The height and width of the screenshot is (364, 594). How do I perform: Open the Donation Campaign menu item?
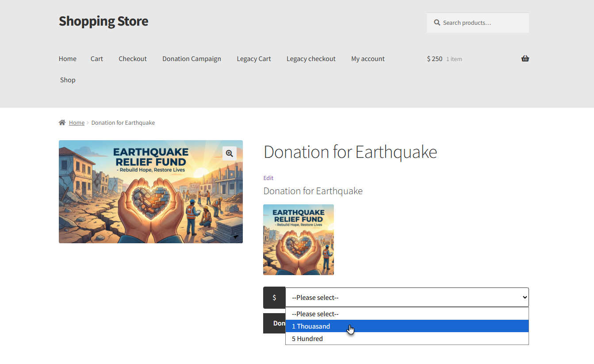coord(192,59)
